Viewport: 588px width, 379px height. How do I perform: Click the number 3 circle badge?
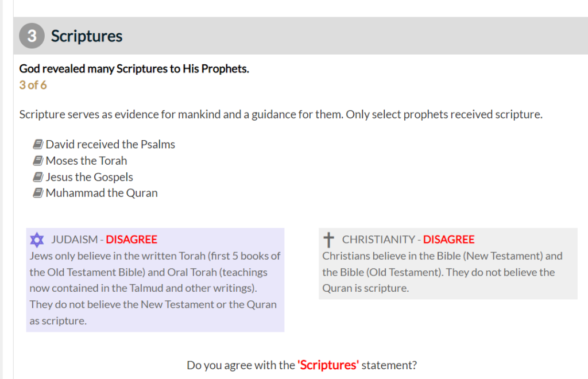[32, 36]
